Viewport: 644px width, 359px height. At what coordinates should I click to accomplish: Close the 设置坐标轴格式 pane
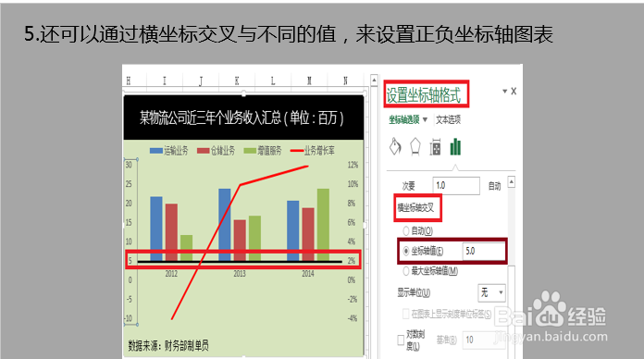514,92
